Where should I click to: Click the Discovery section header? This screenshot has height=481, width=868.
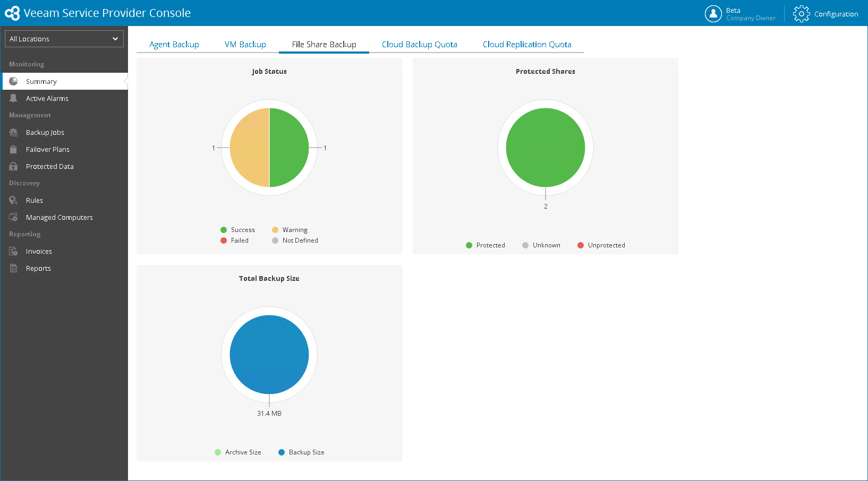24,183
